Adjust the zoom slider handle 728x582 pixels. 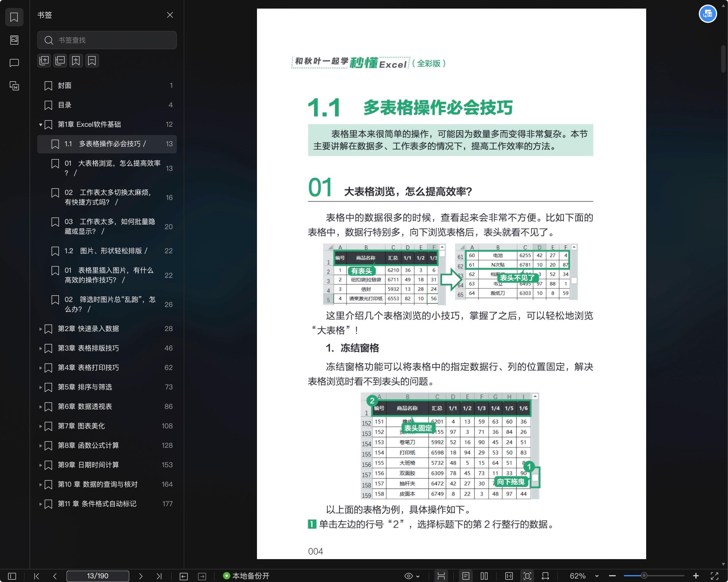tap(644, 576)
